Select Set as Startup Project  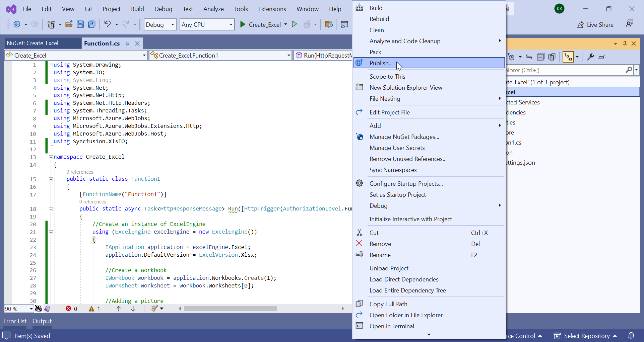(429, 194)
